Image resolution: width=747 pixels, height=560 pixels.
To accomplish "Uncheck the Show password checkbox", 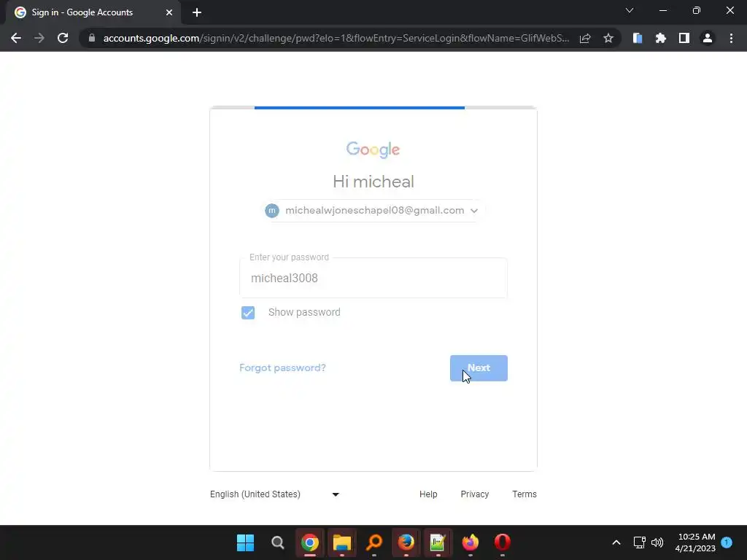I will (x=248, y=313).
